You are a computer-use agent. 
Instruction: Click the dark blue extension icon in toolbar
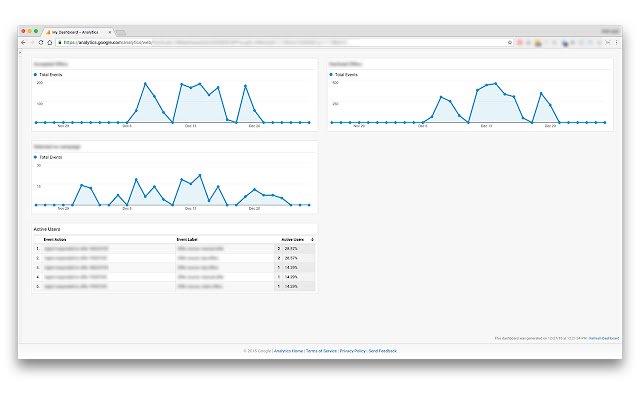(x=565, y=43)
